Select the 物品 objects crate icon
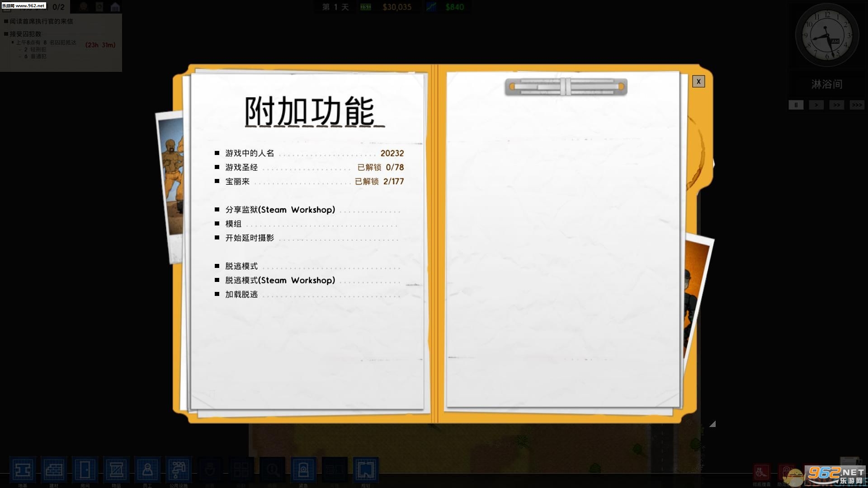 click(x=116, y=470)
